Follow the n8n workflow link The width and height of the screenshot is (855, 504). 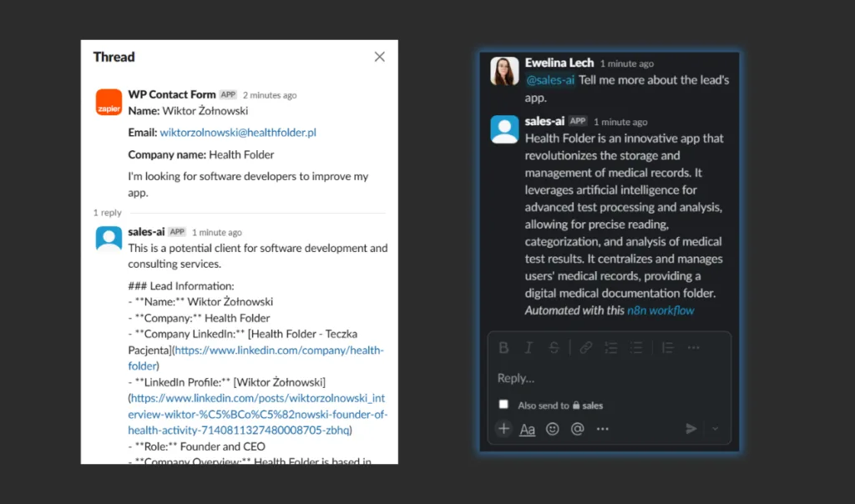click(x=660, y=310)
